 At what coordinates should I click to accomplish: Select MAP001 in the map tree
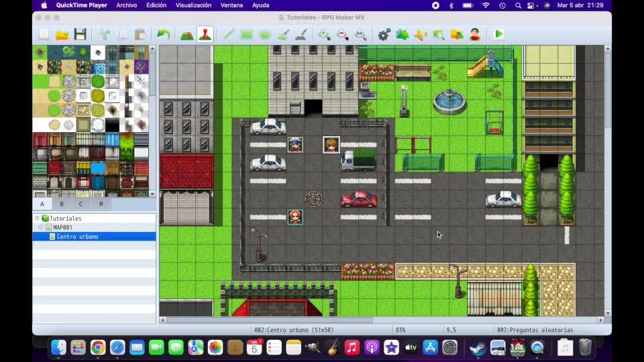pyautogui.click(x=94, y=227)
